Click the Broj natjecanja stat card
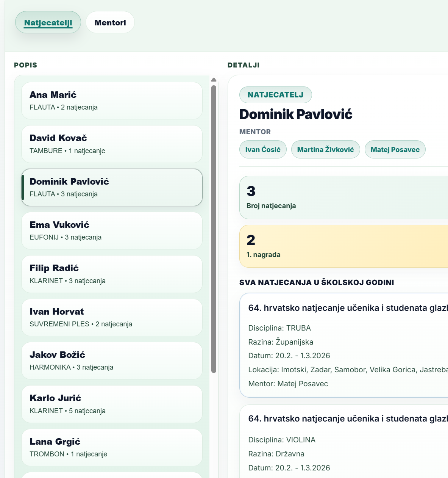 (x=343, y=197)
